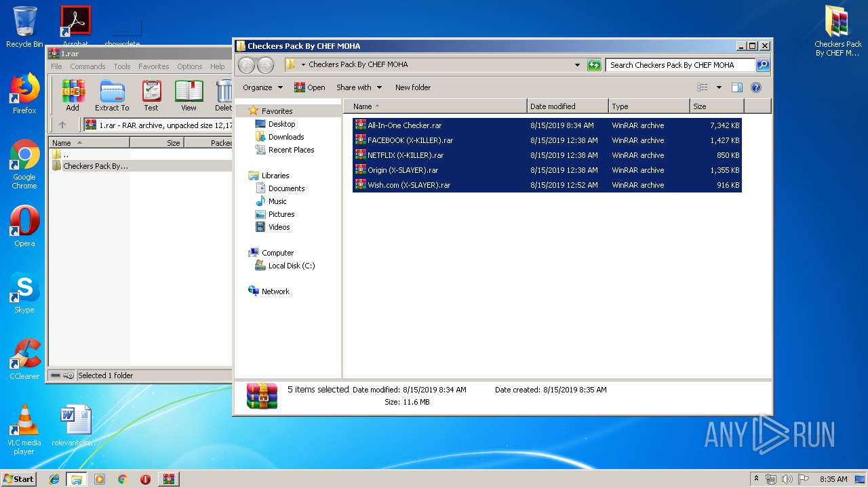Click Internet Explorer taskbar icon

[54, 479]
